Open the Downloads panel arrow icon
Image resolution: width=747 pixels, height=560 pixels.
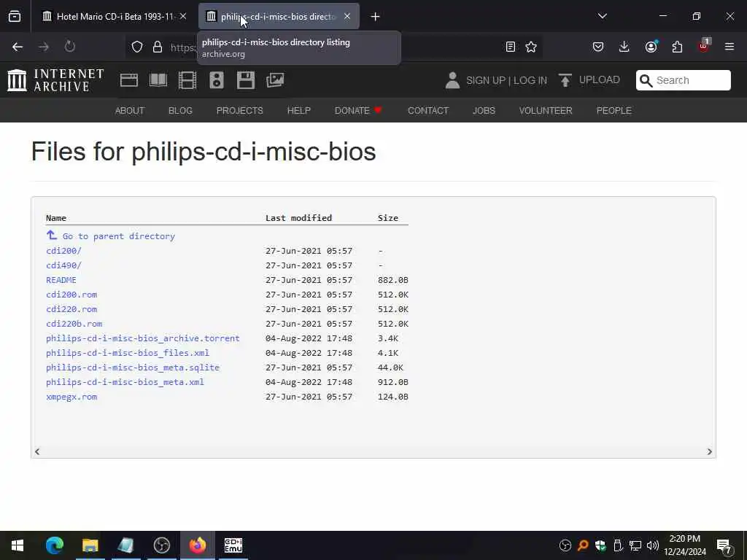coord(624,47)
